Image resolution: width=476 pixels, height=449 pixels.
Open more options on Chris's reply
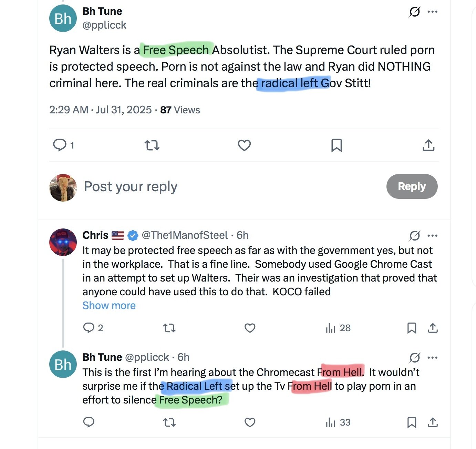point(432,236)
